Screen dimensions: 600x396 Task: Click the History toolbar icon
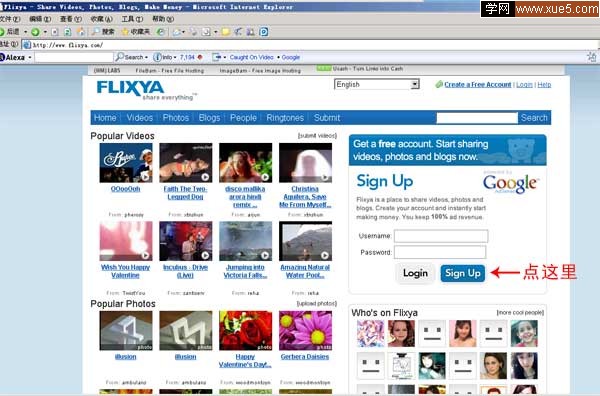tap(161, 32)
